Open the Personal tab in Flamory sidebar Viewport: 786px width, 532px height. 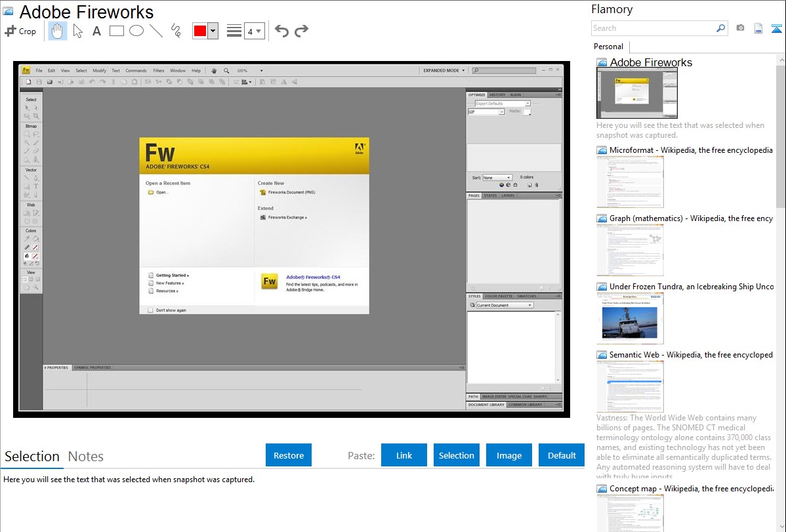(609, 47)
